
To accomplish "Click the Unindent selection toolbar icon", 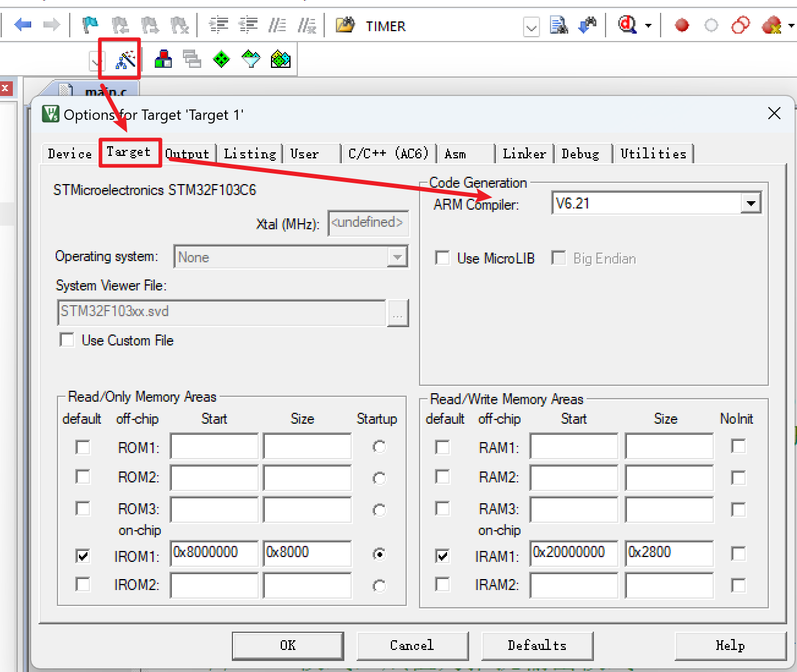I will [248, 25].
